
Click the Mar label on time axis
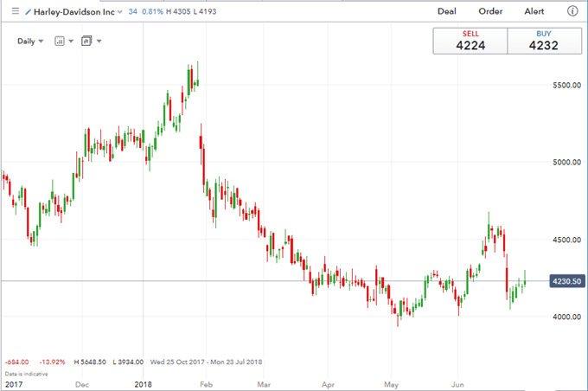point(264,384)
